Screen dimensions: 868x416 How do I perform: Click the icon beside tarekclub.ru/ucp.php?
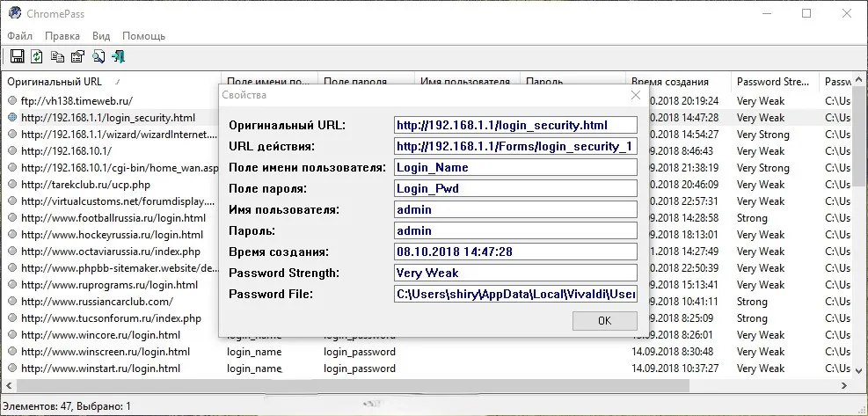click(12, 185)
